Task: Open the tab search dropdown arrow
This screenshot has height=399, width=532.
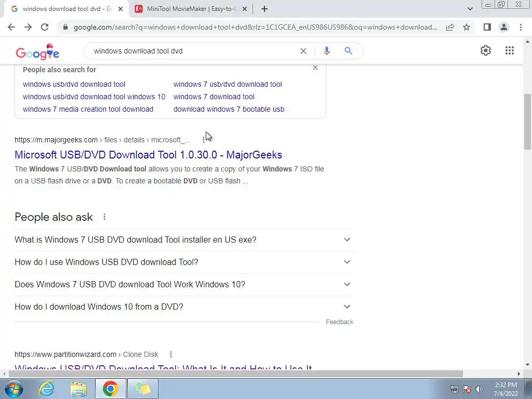Action: 470,9
